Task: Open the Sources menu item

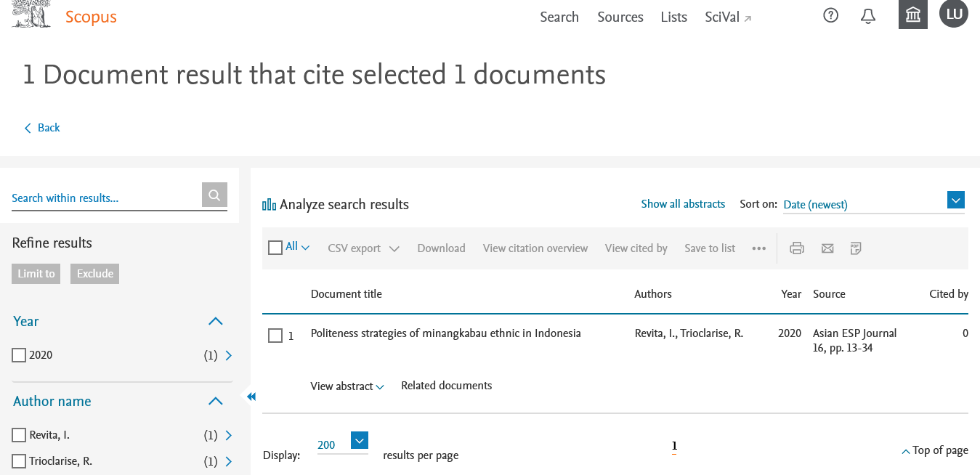Action: (x=620, y=17)
